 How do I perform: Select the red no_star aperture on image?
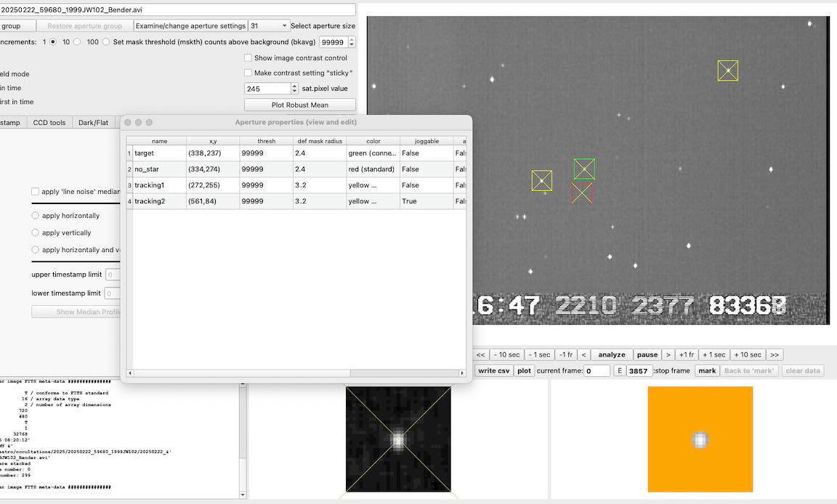(582, 193)
